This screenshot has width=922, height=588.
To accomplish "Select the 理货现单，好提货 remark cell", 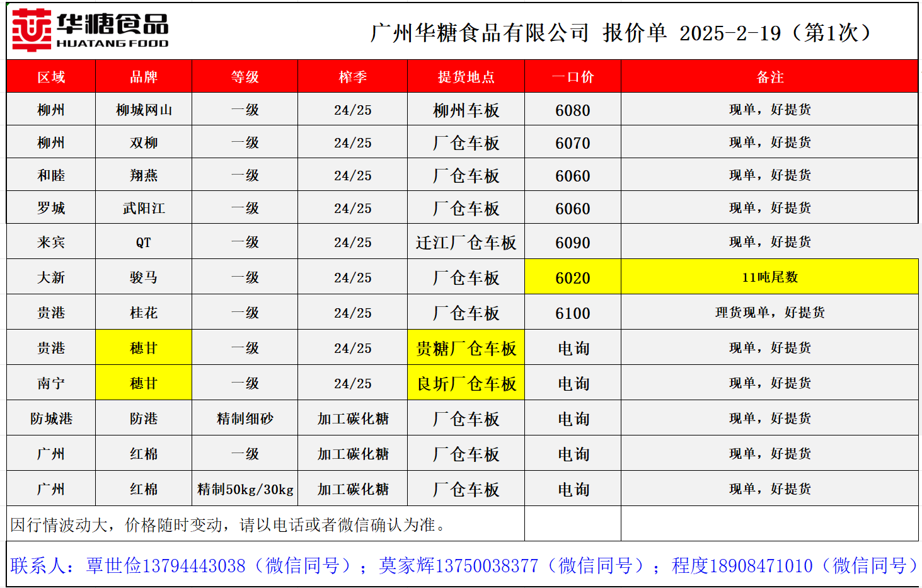I will (769, 313).
